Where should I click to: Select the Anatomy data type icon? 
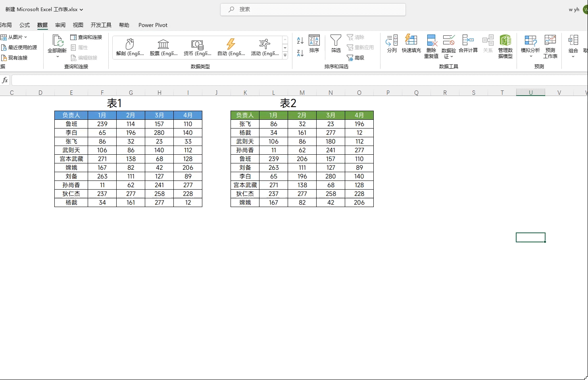[130, 44]
